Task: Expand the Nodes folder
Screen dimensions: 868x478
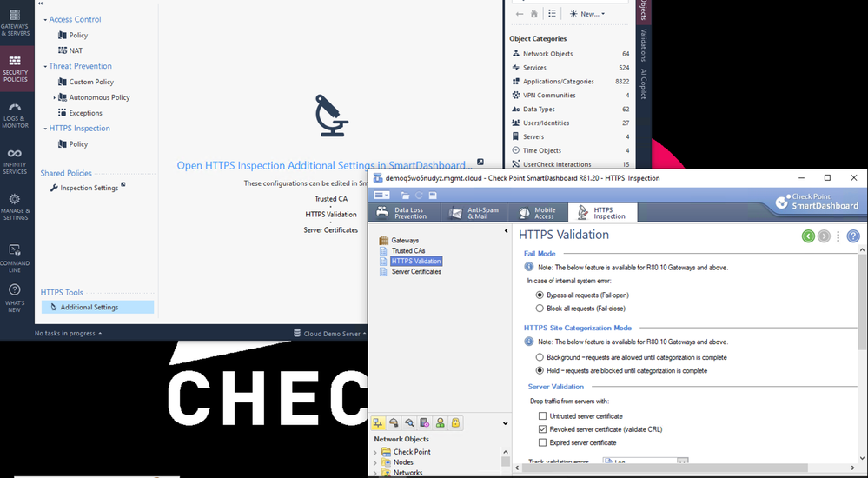Action: tap(374, 462)
